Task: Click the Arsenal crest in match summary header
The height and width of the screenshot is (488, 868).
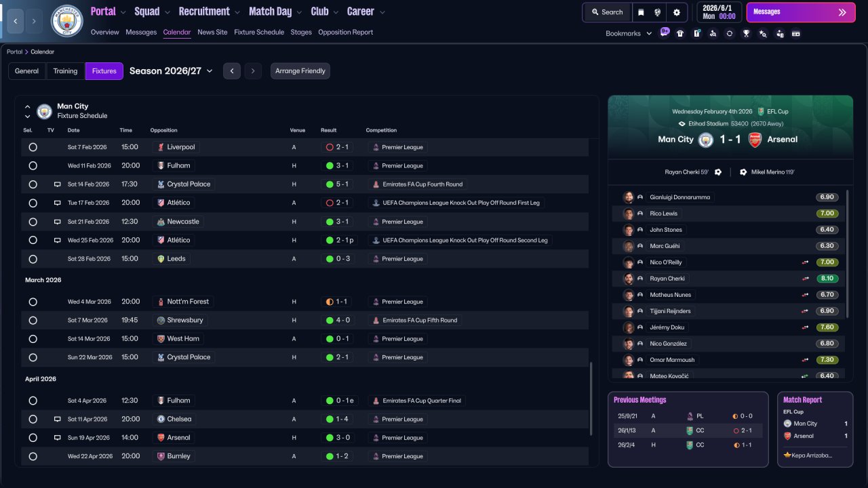Action: tap(755, 140)
